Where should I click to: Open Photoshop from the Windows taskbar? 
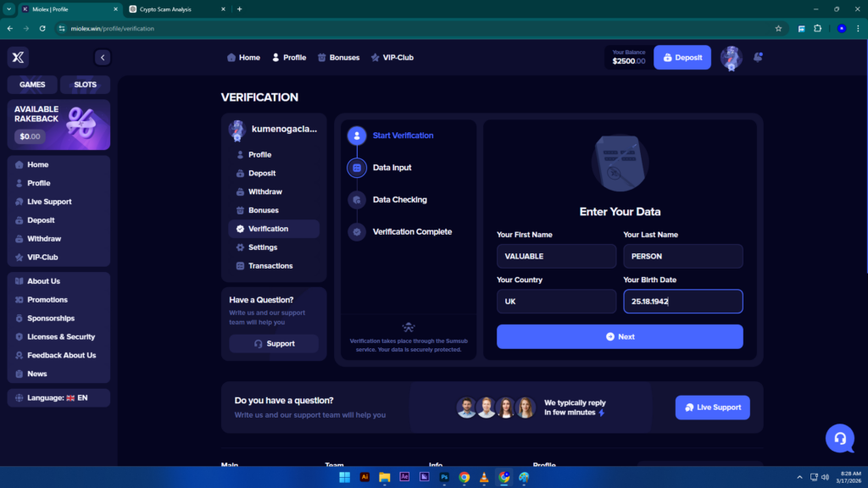[x=443, y=476]
